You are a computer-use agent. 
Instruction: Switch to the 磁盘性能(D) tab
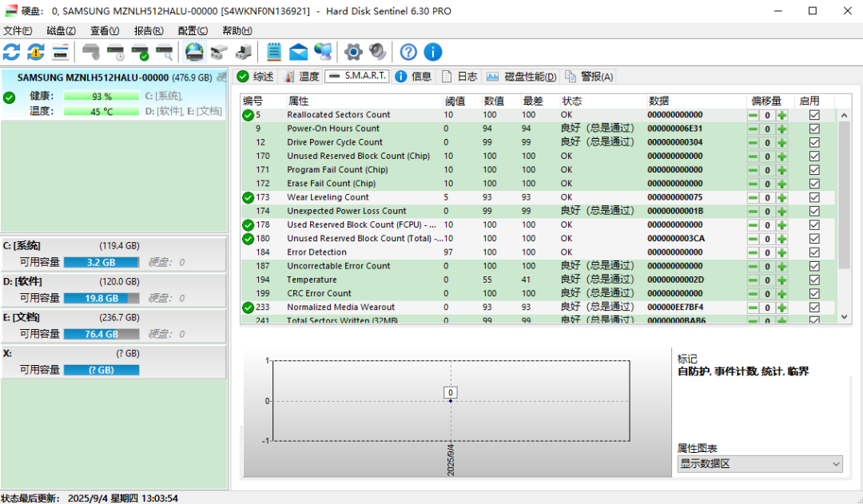pyautogui.click(x=521, y=77)
